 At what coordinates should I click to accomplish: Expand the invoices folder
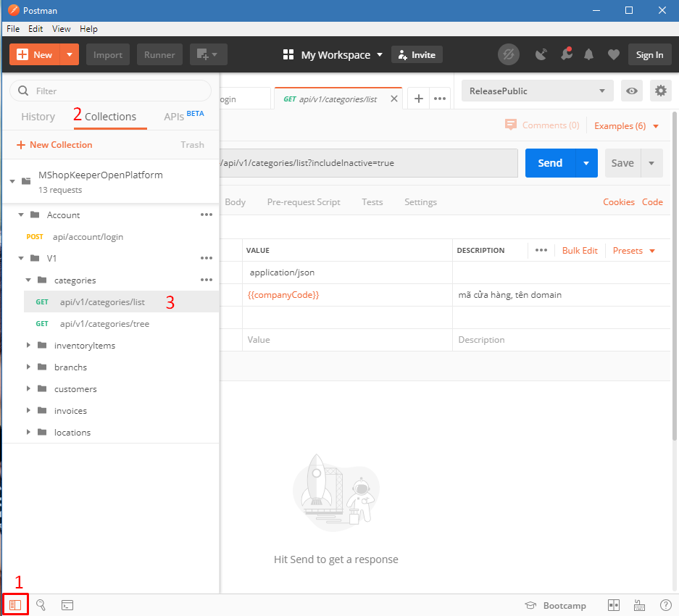point(28,410)
